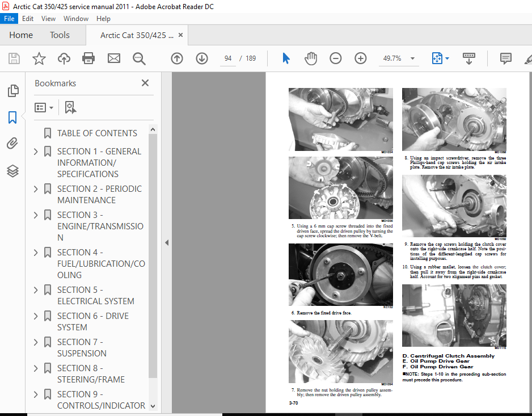The image size is (532, 416).
Task: Click step 6 Remove the fixed drive face
Action: [x=322, y=313]
